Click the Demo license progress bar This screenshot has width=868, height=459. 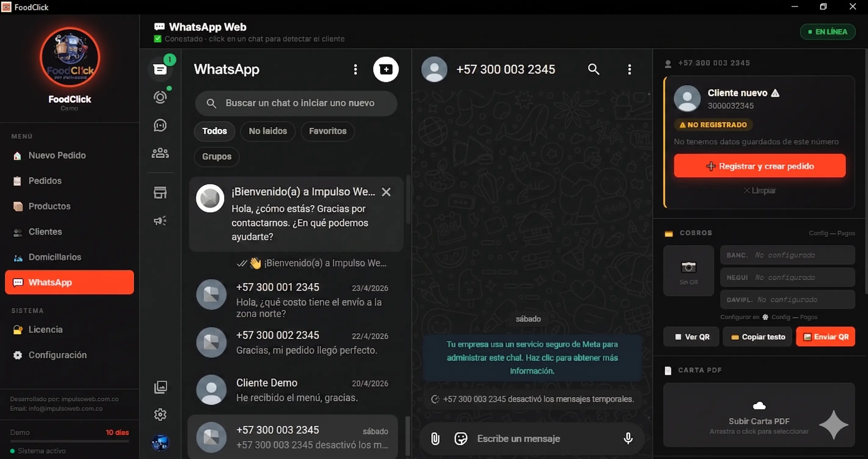[70, 441]
